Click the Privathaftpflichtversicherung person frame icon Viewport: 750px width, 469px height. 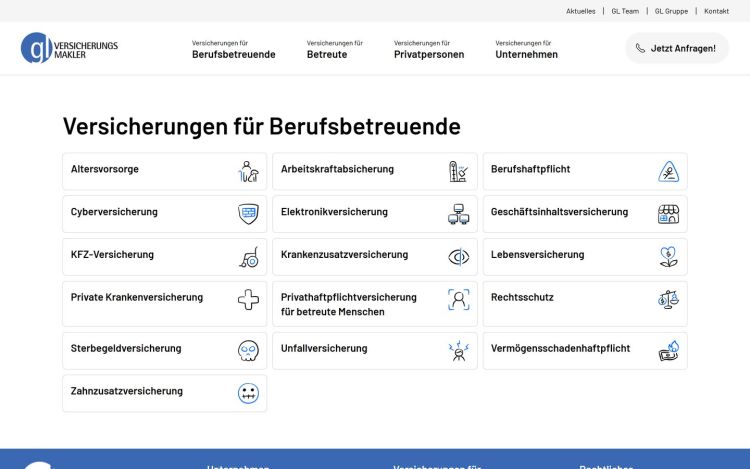458,300
